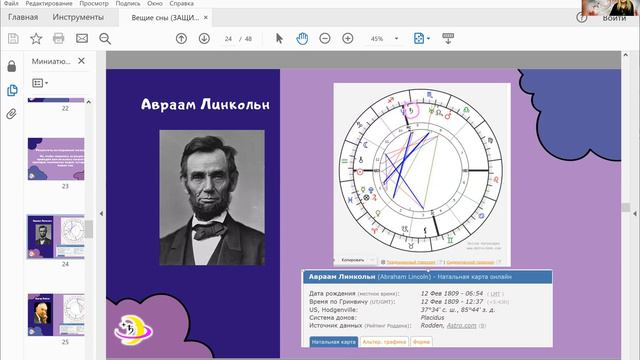Click the document vertical scrollbar thumb
Image resolution: width=640 pixels, height=360 pixels.
point(626,207)
